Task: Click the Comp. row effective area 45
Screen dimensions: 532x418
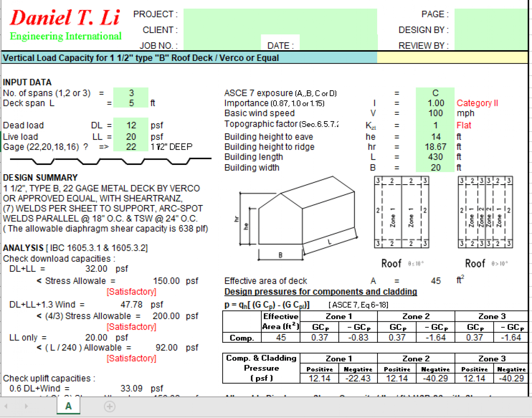Action: [x=281, y=337]
